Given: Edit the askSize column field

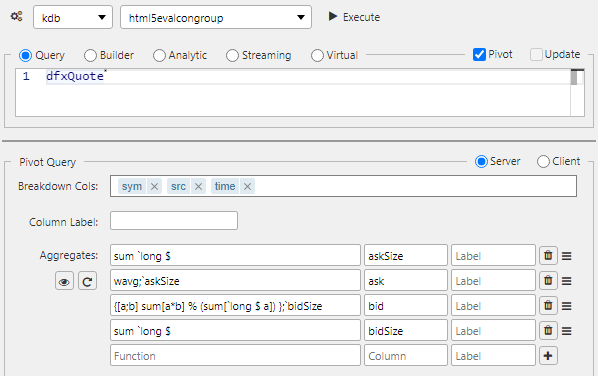Looking at the screenshot, I should coord(406,255).
